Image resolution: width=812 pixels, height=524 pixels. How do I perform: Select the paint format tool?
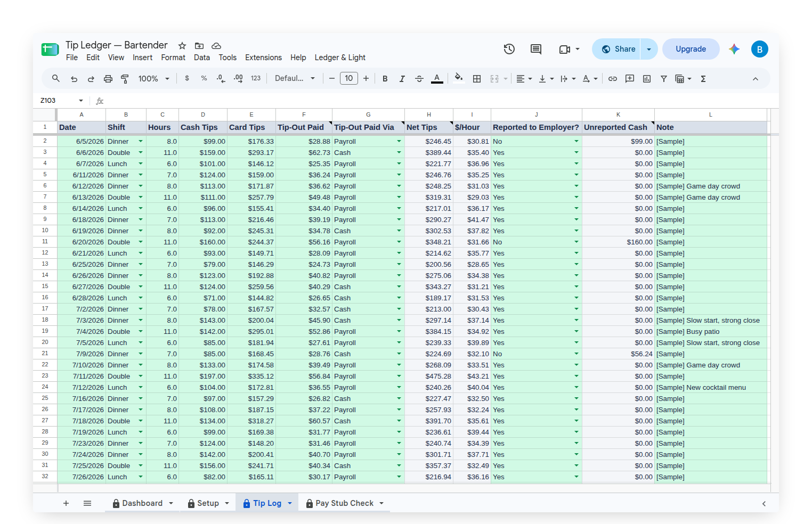tap(125, 79)
